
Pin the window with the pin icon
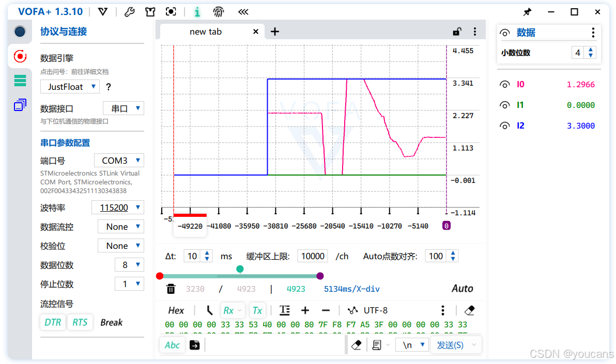pyautogui.click(x=527, y=12)
